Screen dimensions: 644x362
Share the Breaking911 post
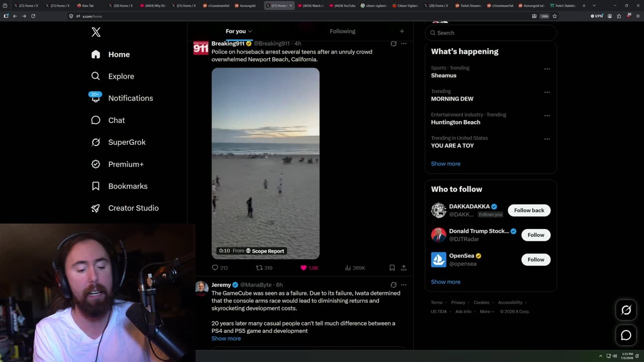(x=404, y=268)
